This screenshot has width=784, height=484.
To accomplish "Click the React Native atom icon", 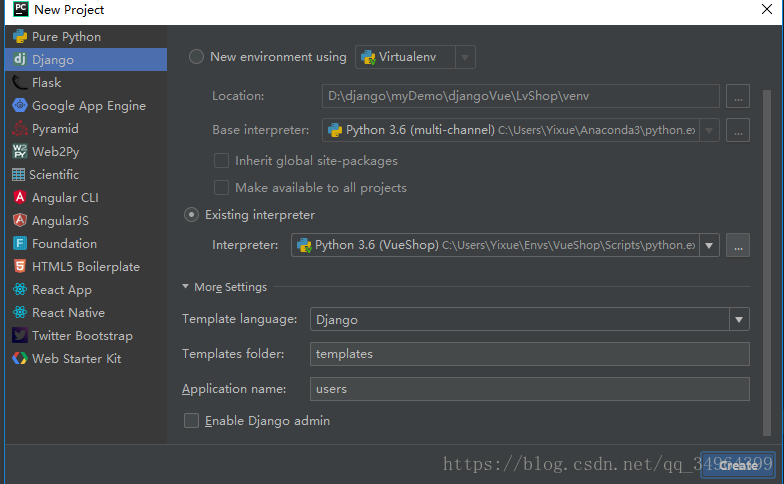I will (x=20, y=312).
